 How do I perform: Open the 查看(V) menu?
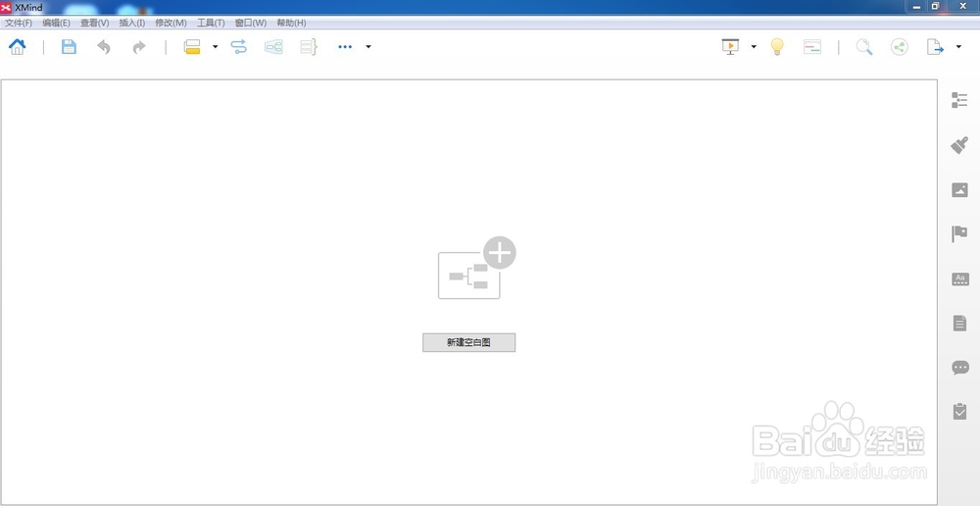click(x=94, y=23)
